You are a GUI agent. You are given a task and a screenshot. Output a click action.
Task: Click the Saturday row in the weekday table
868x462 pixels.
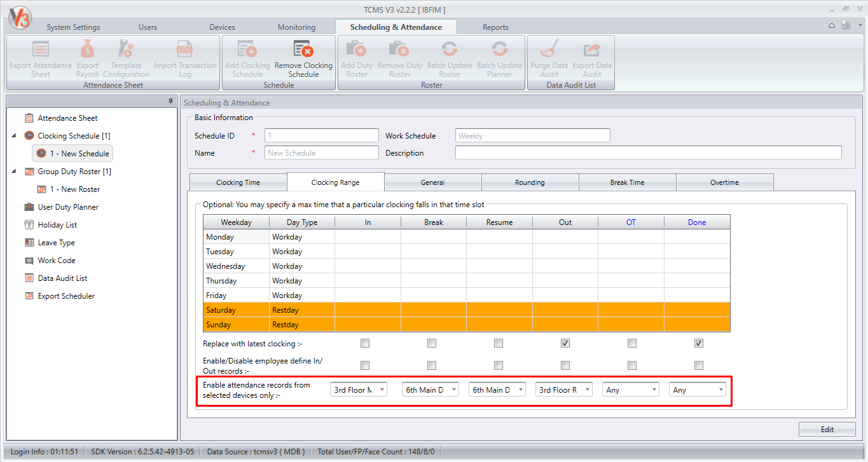467,310
